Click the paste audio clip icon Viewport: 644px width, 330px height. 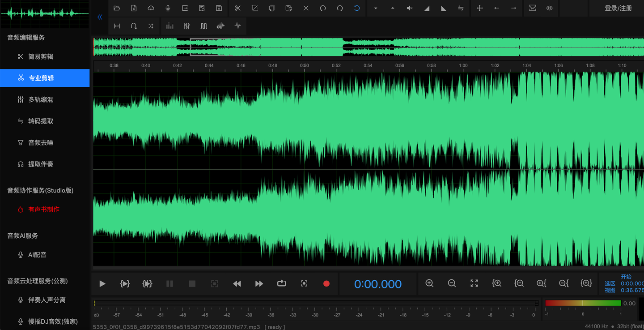289,8
